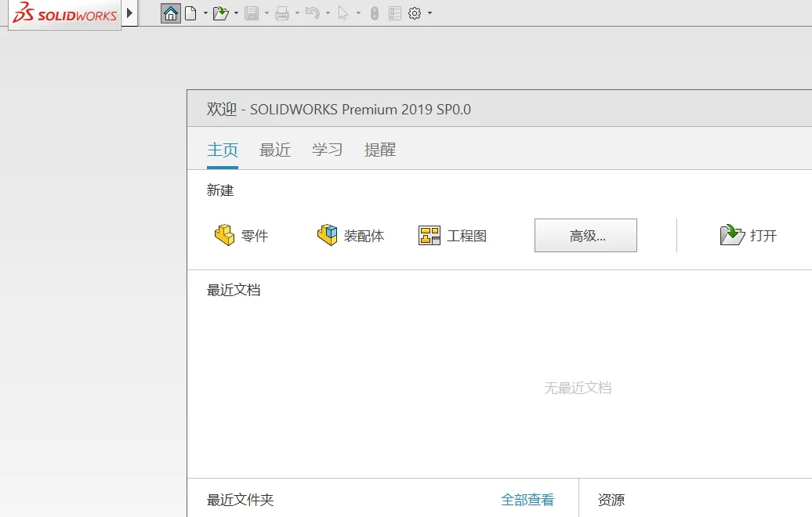Click the 高级... button
The height and width of the screenshot is (517, 812).
585,236
